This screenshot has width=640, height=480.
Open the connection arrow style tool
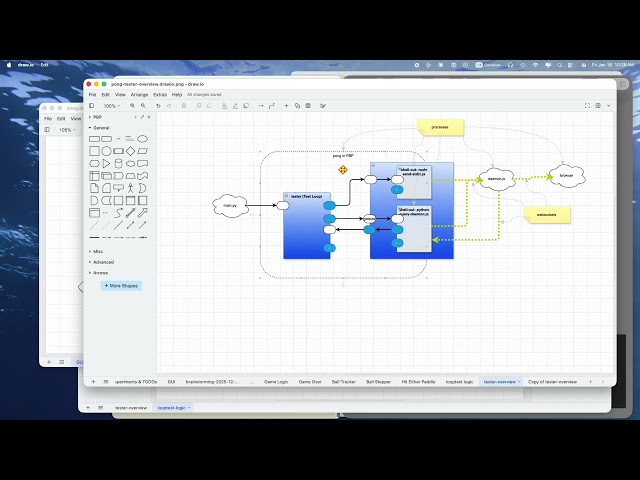tap(261, 106)
